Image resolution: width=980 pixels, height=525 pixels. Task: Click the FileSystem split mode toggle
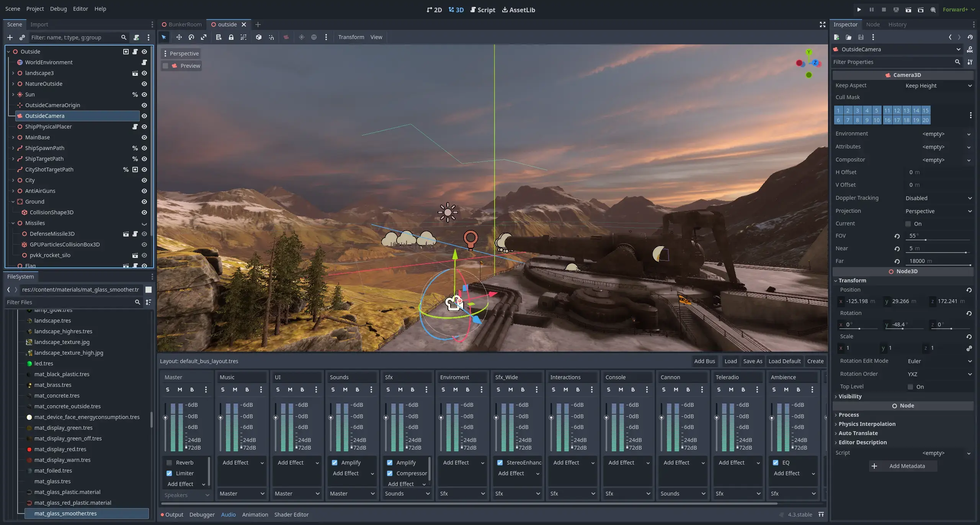(149, 290)
